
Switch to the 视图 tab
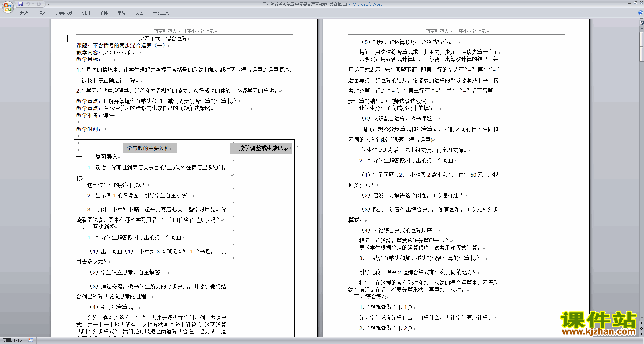[139, 13]
